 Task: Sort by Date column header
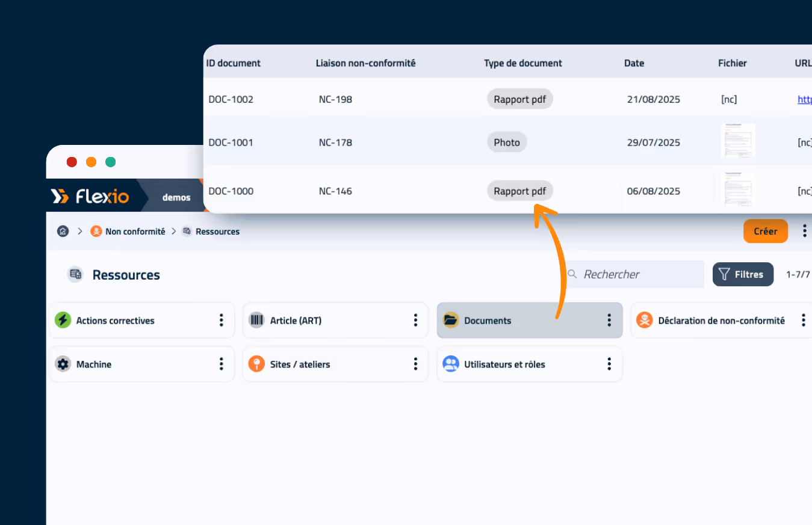point(634,63)
